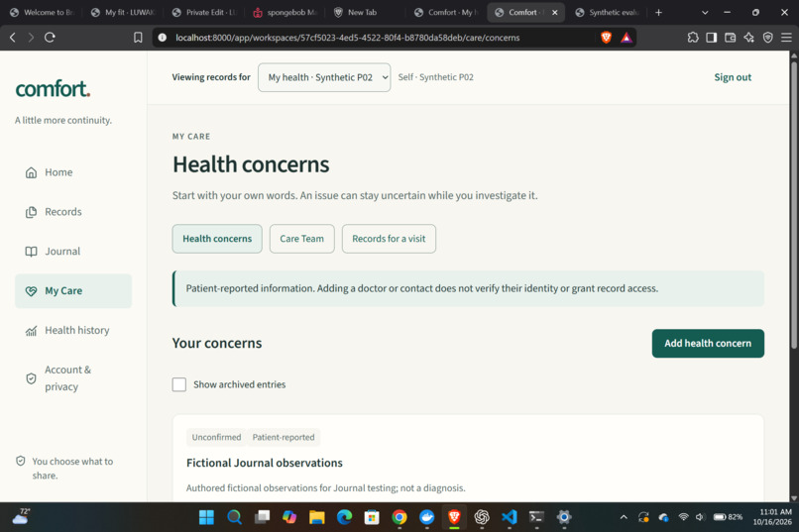
Task: Switch to the Welcome to Brave tab
Action: [x=43, y=12]
